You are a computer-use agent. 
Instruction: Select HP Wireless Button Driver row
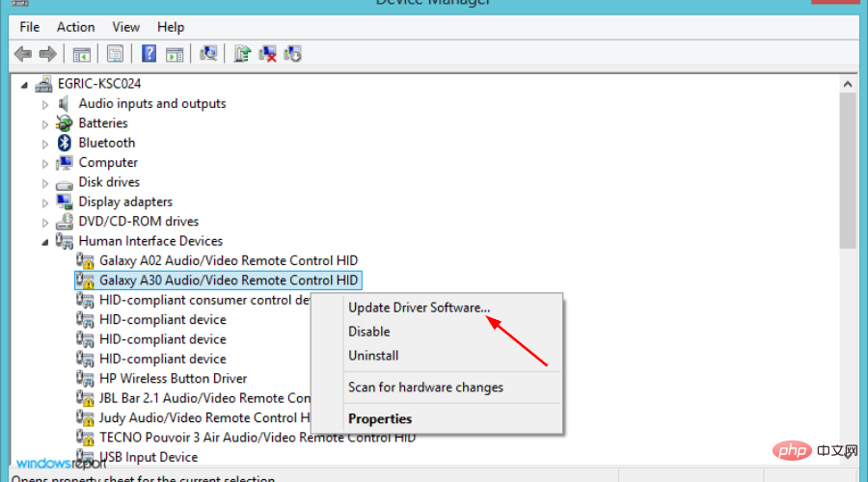(x=174, y=379)
